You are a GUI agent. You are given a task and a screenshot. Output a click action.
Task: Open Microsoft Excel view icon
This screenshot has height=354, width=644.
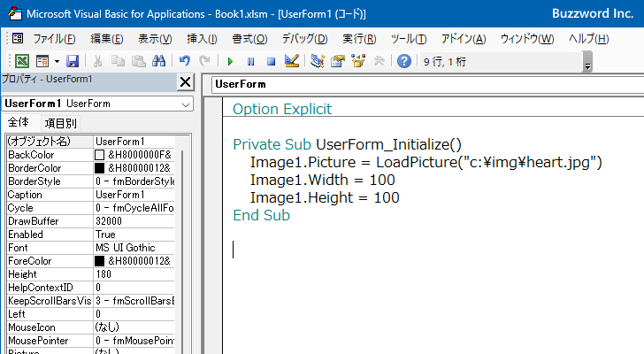[x=22, y=61]
